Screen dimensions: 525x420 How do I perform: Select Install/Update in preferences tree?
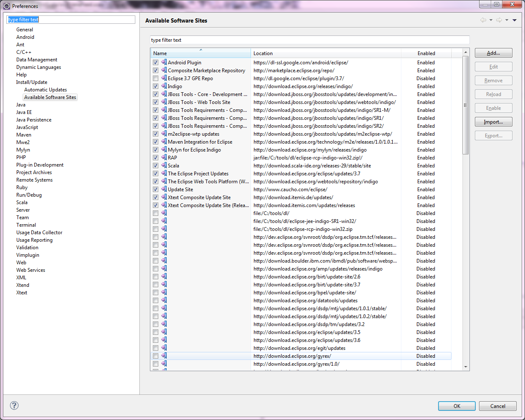click(32, 82)
